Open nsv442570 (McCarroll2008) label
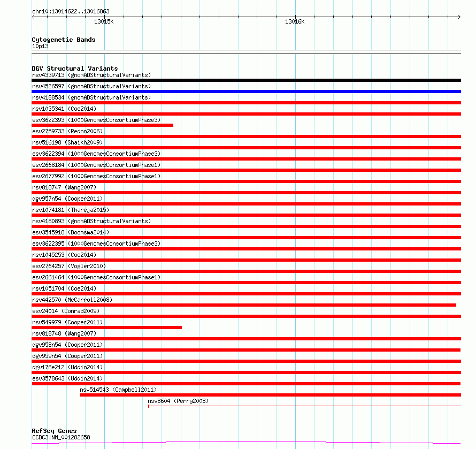 [72, 300]
